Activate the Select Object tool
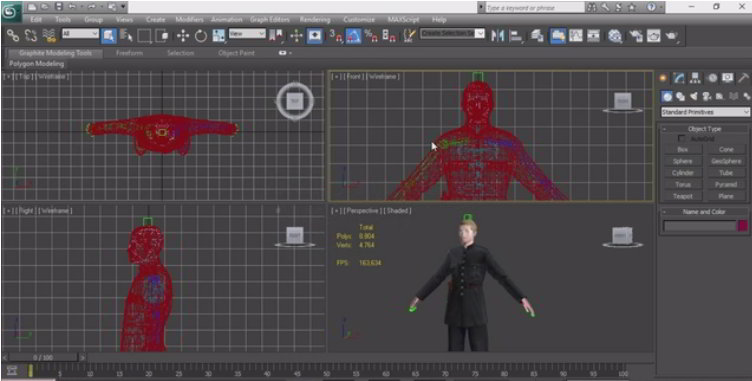The width and height of the screenshot is (752, 381). [109, 36]
